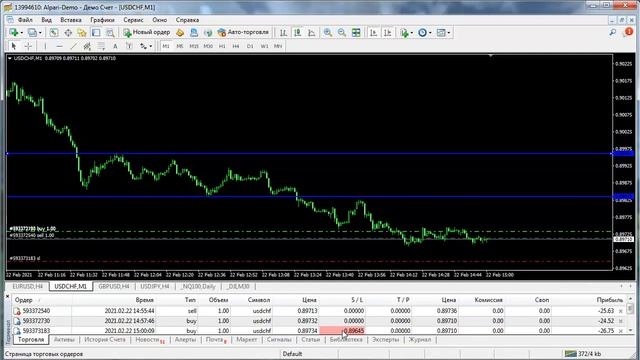Image resolution: width=640 pixels, height=360 pixels.
Task: Open the new chart dropdown arrow
Action: [21, 33]
